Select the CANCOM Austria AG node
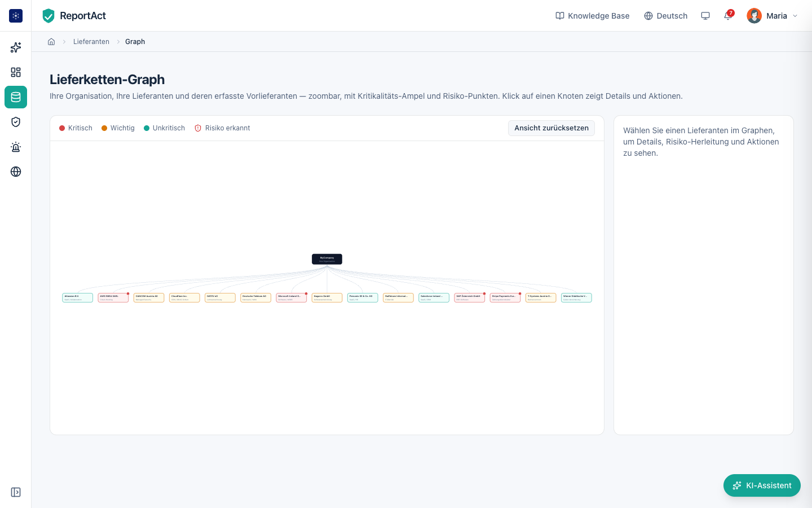 coord(149,297)
